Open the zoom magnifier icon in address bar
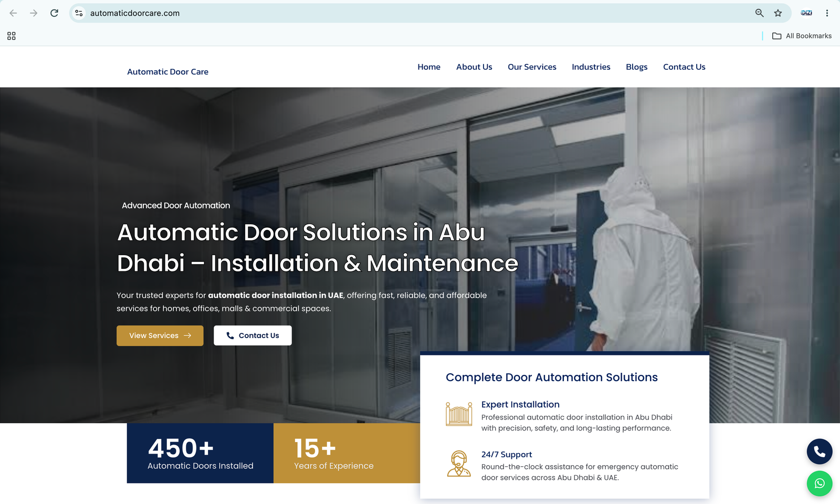This screenshot has height=504, width=840. pos(759,13)
